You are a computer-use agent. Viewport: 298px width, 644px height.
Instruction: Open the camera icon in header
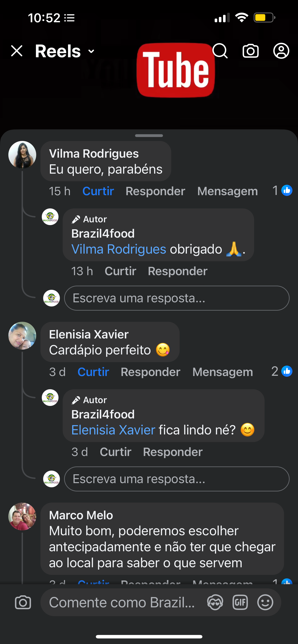point(250,51)
